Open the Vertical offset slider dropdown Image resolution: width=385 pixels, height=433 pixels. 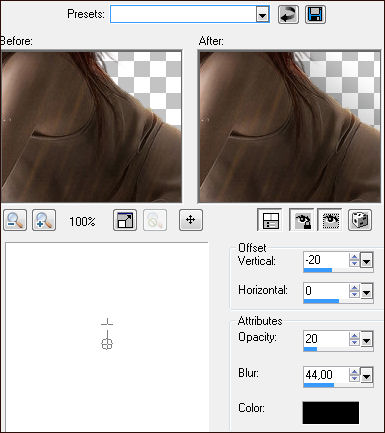[366, 260]
